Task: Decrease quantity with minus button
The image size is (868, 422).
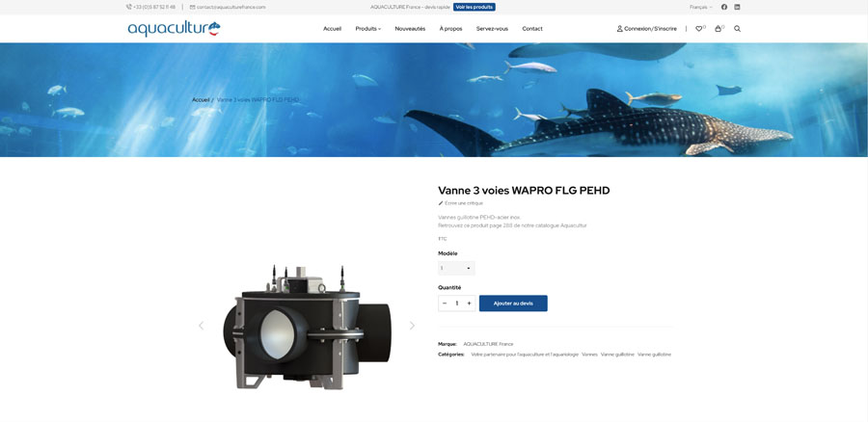Action: pos(445,303)
